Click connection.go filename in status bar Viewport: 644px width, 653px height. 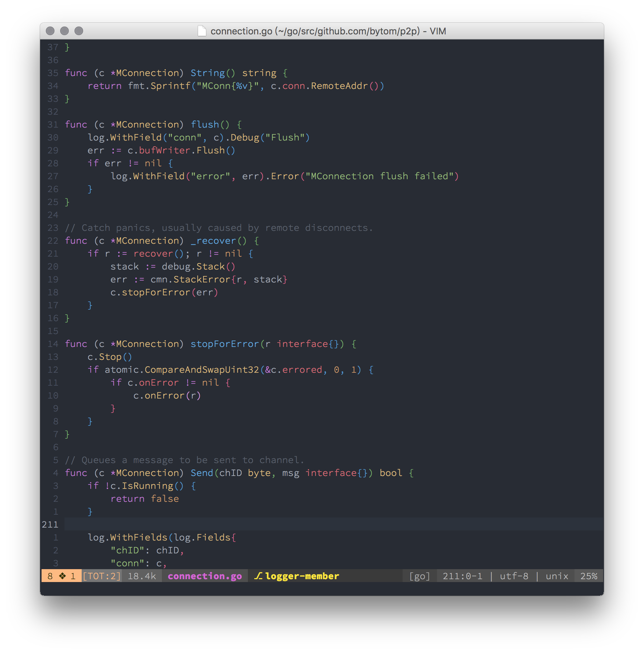(205, 576)
